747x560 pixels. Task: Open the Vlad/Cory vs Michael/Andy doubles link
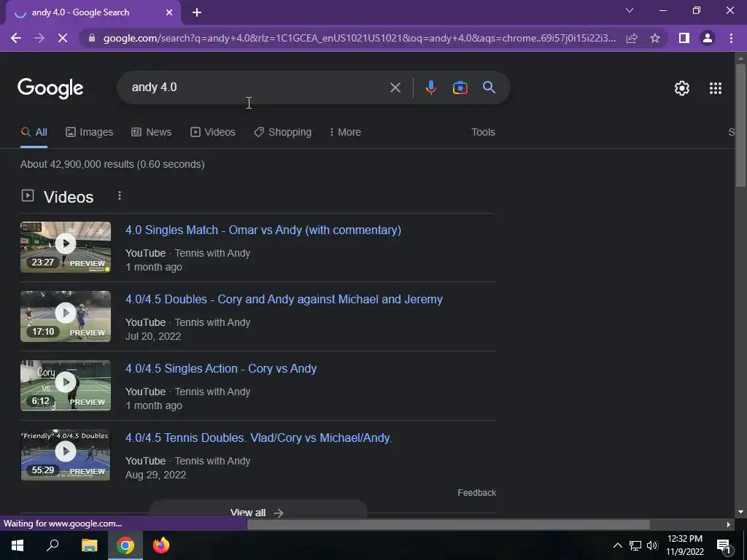(258, 437)
